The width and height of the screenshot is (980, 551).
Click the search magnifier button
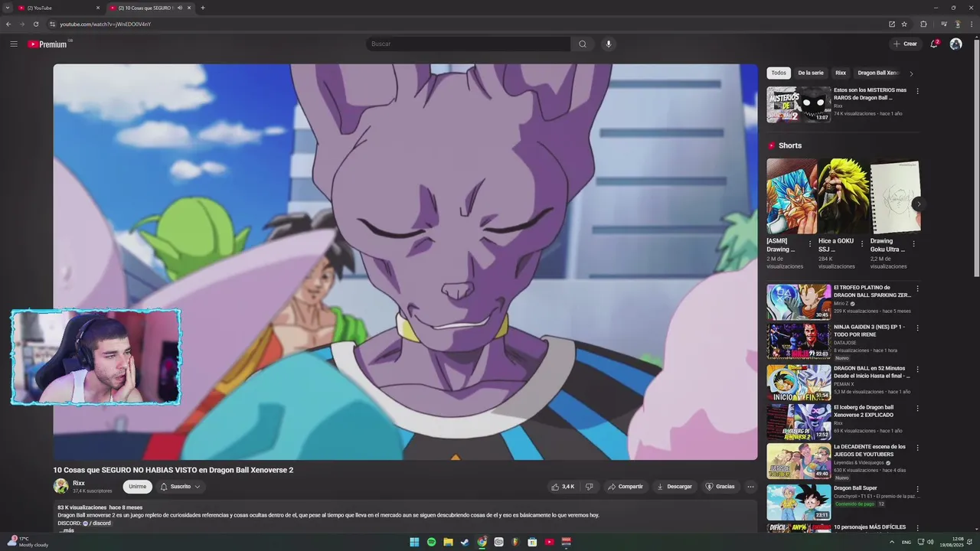(583, 44)
